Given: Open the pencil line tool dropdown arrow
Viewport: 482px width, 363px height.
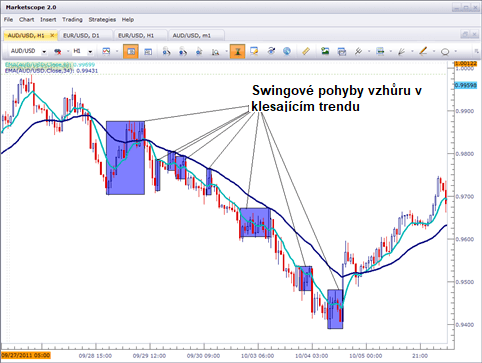Looking at the screenshot, I should 434,51.
